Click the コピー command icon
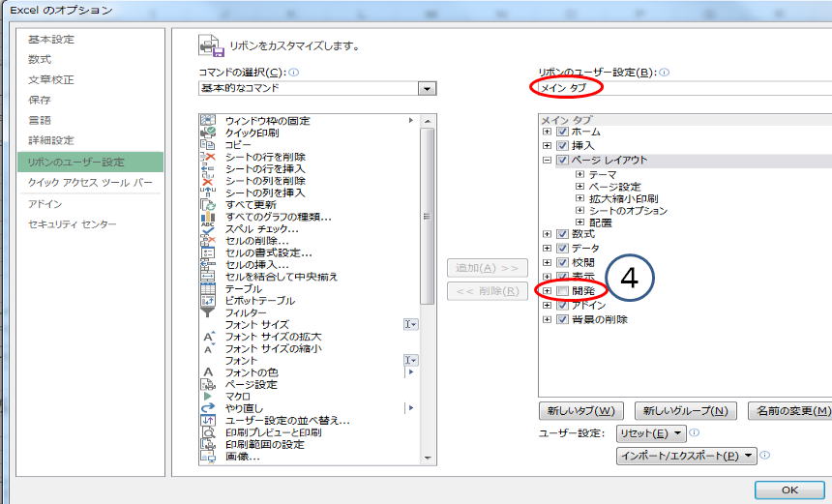Image resolution: width=832 pixels, height=504 pixels. pos(207,143)
